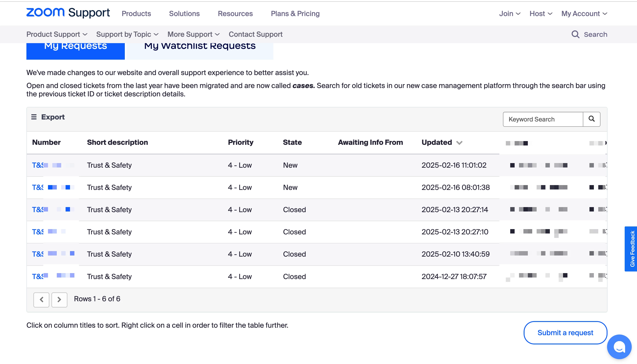Click the header Search magnifier icon
The image size is (637, 364).
575,34
